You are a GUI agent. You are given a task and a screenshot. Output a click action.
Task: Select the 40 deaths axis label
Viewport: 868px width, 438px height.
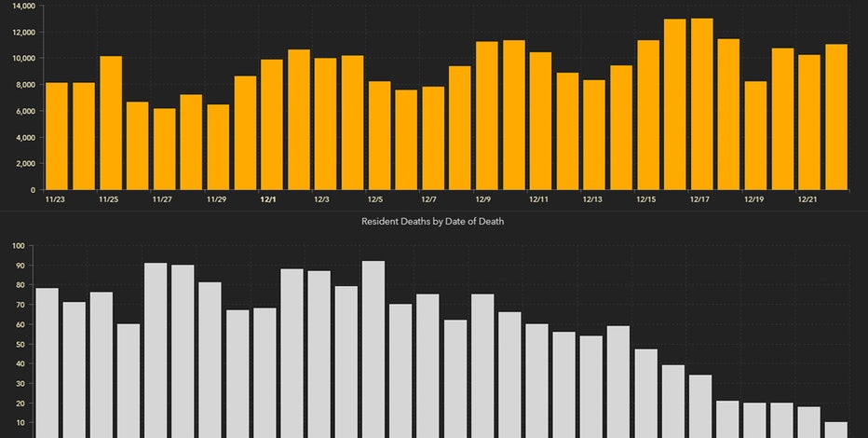point(20,363)
